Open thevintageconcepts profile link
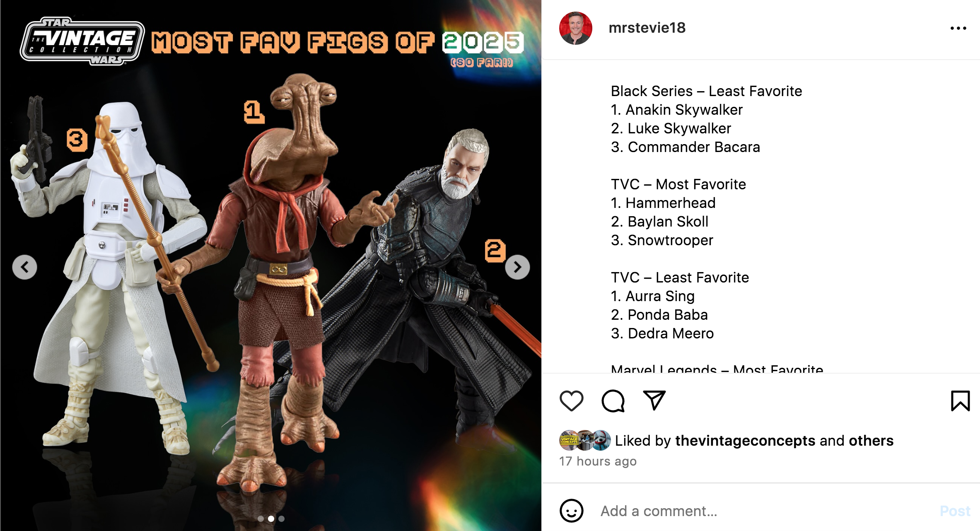Viewport: 980px width, 531px height. 745,440
